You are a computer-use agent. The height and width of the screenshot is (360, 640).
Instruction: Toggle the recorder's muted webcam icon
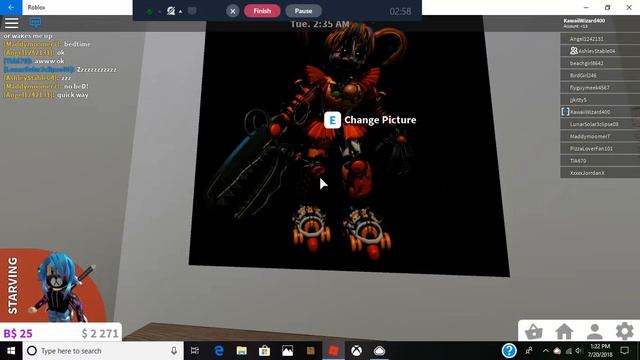pos(171,11)
